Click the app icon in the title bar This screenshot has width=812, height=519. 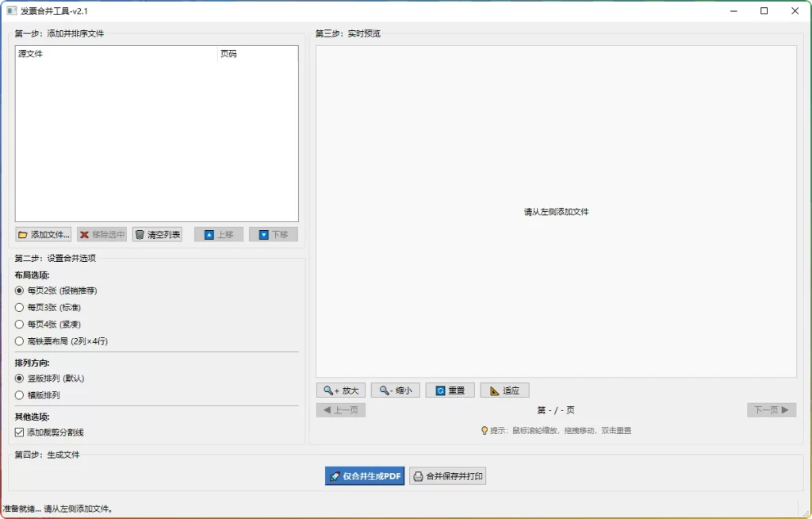coord(10,10)
